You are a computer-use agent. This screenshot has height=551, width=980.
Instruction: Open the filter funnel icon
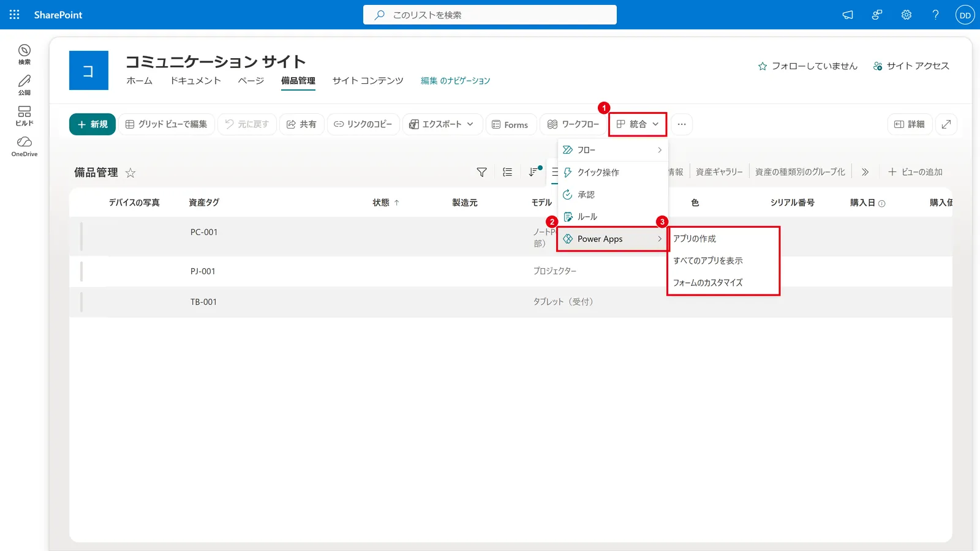tap(482, 172)
